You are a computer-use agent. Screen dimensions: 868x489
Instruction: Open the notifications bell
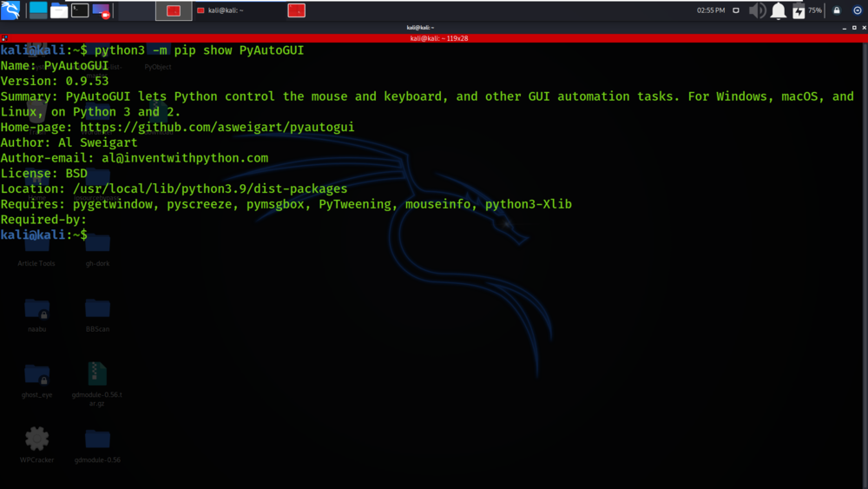779,10
